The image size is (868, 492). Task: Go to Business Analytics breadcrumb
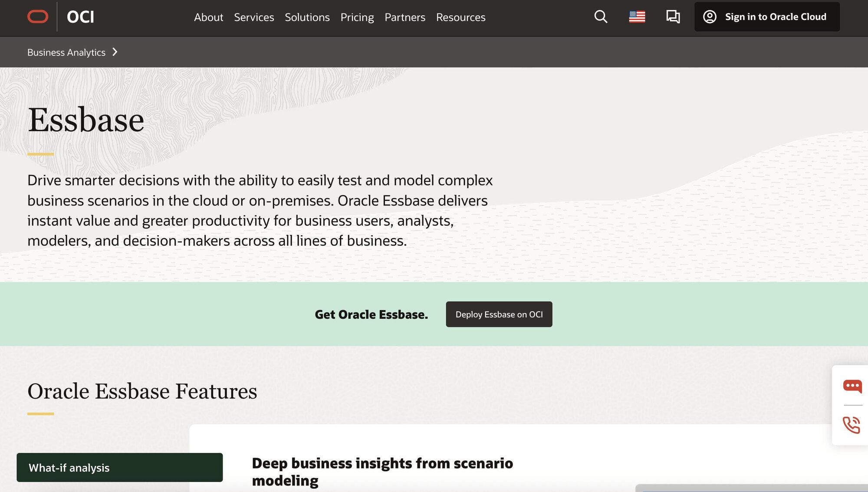(66, 52)
